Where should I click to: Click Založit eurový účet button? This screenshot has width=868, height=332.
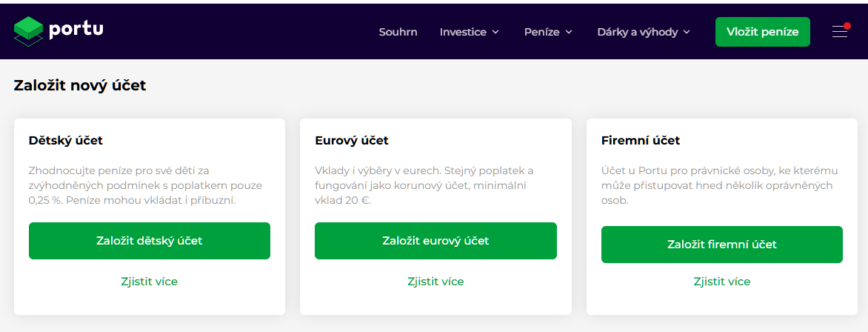[435, 241]
